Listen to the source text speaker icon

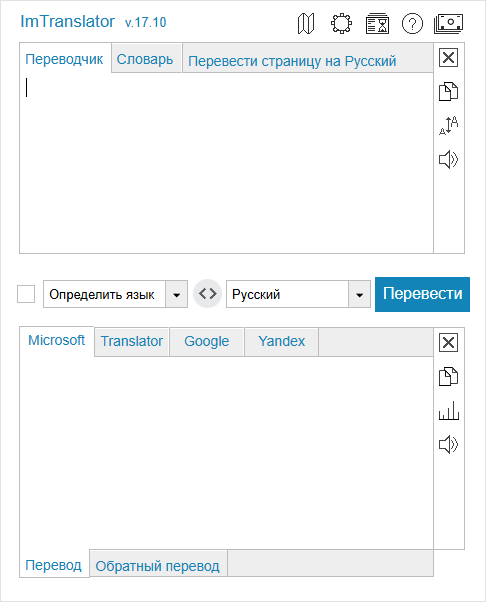point(448,159)
